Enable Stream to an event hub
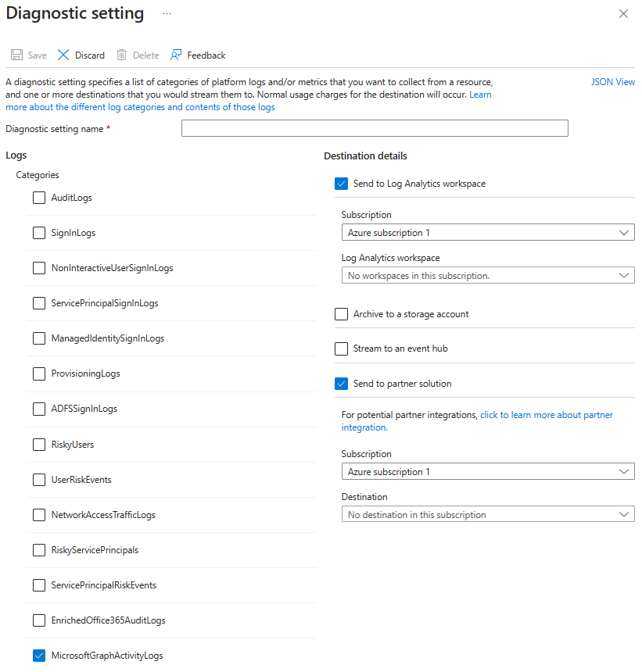Screen dimensions: 642x672 pyautogui.click(x=341, y=349)
